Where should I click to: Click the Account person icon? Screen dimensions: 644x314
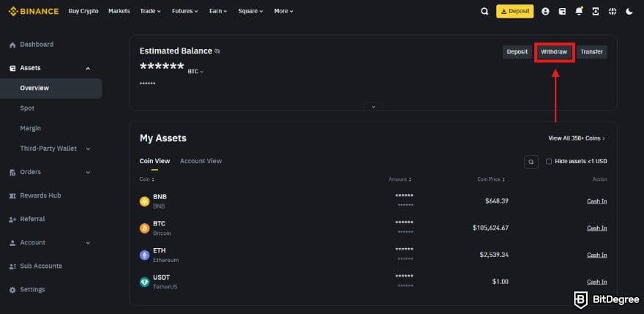point(12,243)
